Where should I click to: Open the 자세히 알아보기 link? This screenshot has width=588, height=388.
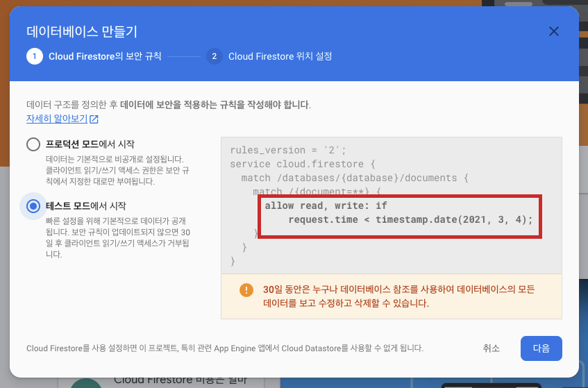tap(57, 119)
